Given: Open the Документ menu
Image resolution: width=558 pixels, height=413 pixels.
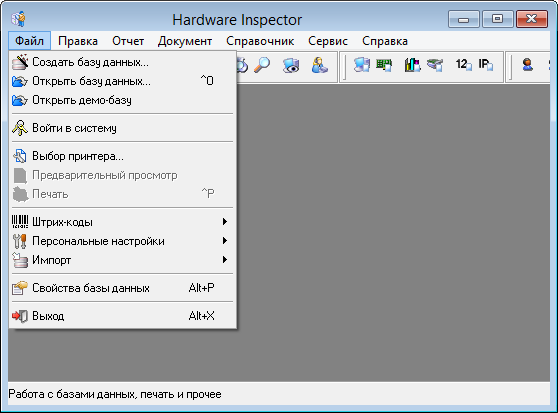Looking at the screenshot, I should point(185,41).
